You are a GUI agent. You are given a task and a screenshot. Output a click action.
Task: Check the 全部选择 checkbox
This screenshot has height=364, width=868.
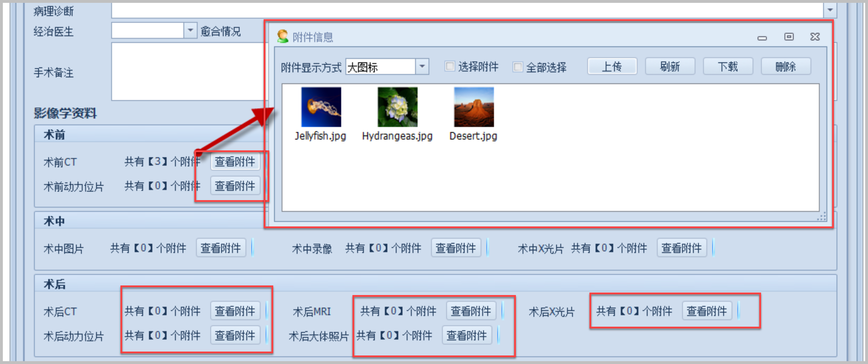pos(518,66)
